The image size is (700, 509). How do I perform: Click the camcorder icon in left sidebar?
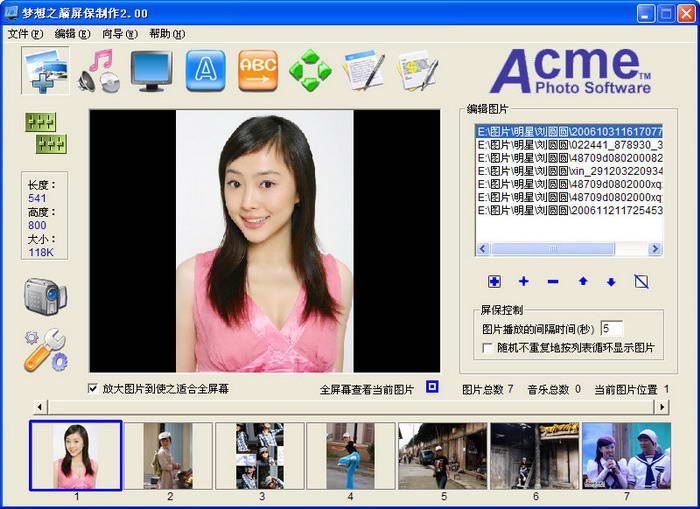[x=45, y=296]
